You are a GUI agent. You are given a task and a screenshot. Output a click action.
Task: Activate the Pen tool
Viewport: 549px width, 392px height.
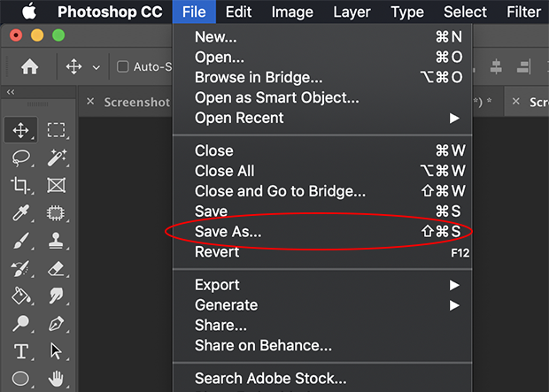tap(56, 324)
